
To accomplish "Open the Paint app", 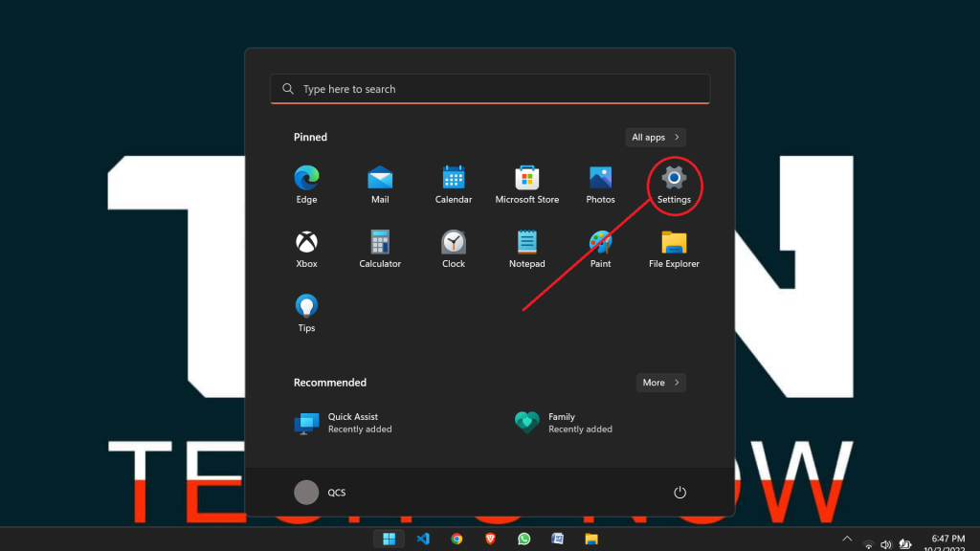I will pyautogui.click(x=600, y=250).
